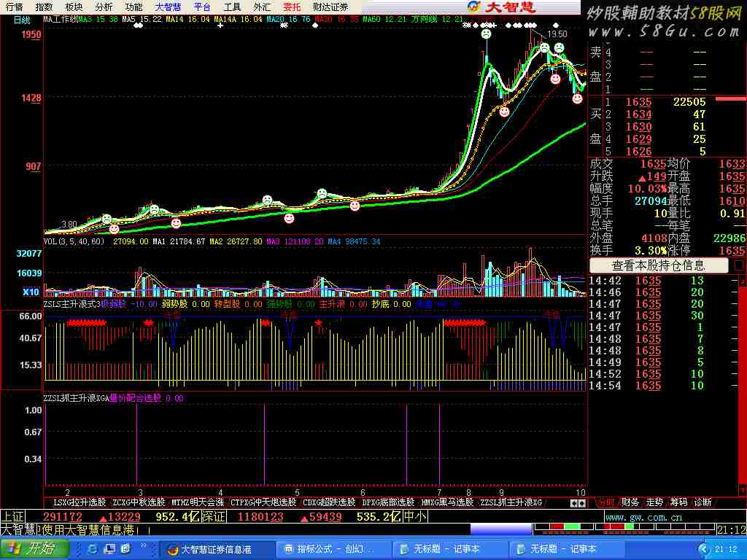This screenshot has height=560, width=747.
Task: Click the Internet Explorer quick launch icon
Action: 93,549
